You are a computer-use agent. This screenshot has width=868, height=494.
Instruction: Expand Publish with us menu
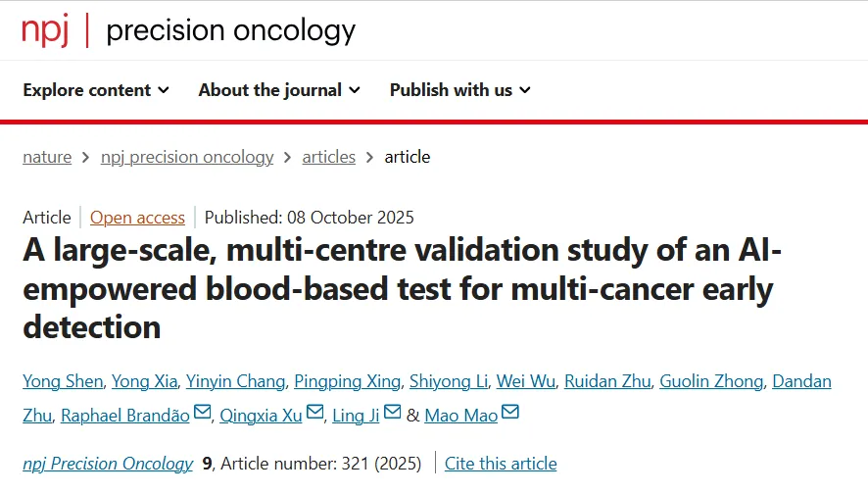point(460,90)
